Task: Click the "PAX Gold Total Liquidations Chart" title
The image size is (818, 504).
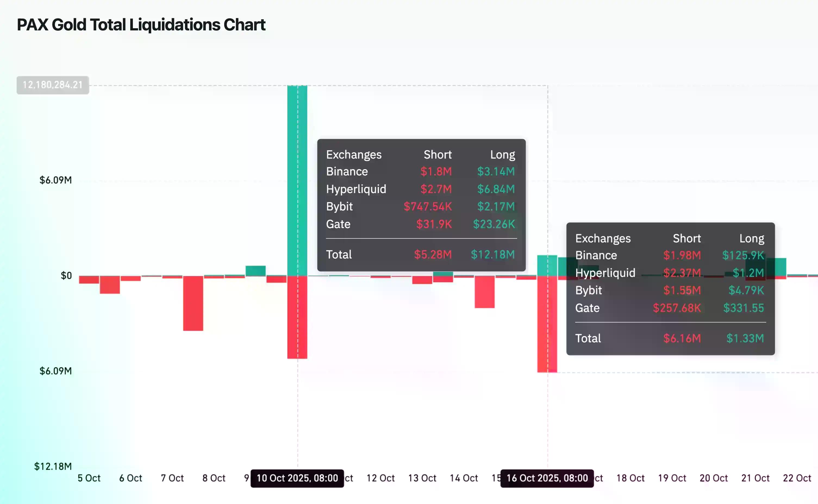Action: coord(141,25)
